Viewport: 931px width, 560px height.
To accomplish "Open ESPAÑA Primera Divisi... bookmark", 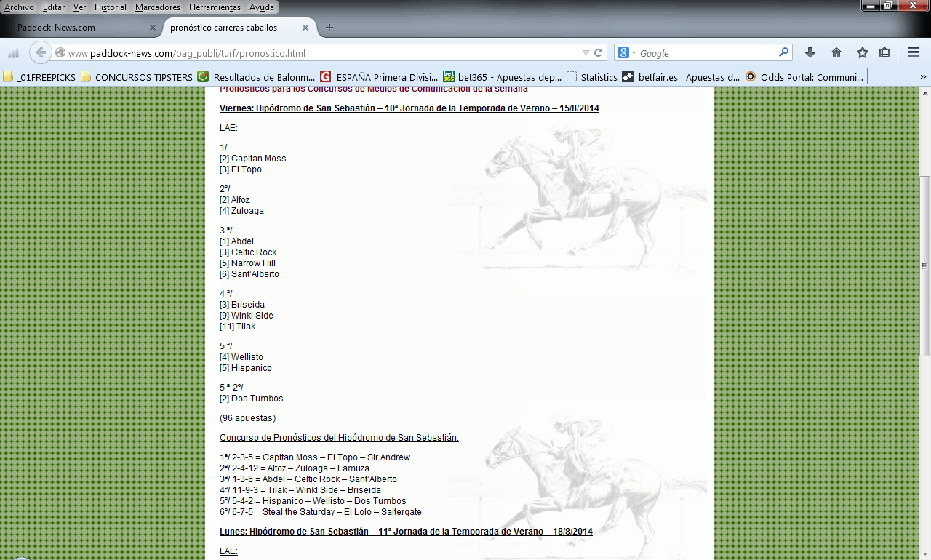I will [379, 77].
